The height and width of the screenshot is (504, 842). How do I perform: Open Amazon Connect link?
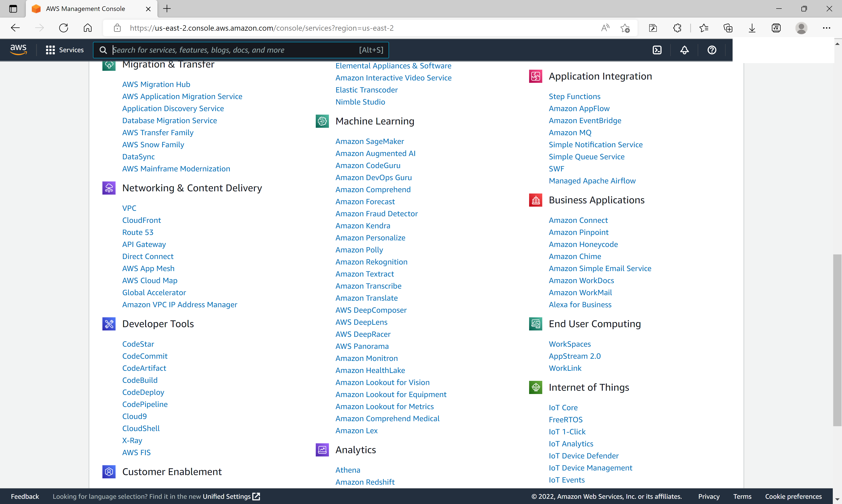pos(578,220)
